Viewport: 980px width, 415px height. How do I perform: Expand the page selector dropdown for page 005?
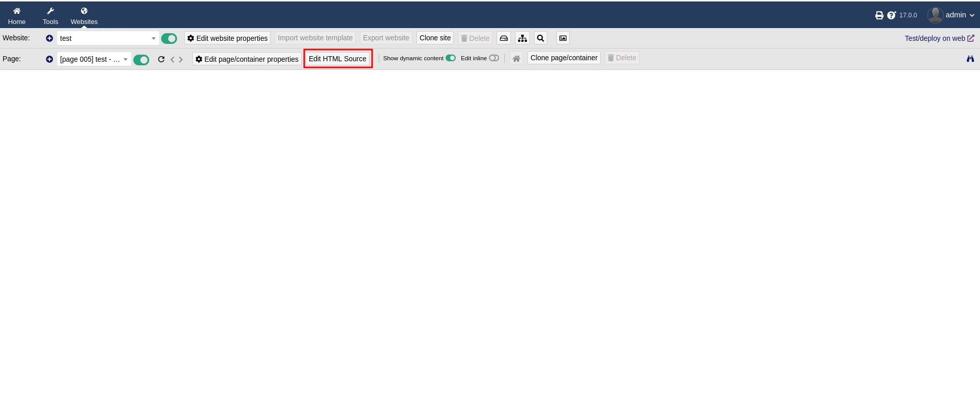(93, 59)
